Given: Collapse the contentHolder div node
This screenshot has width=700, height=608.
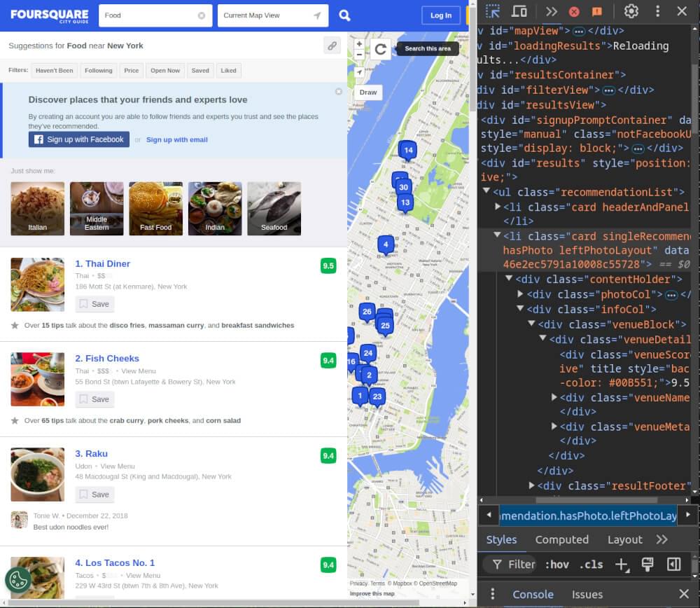Looking at the screenshot, I should point(508,279).
